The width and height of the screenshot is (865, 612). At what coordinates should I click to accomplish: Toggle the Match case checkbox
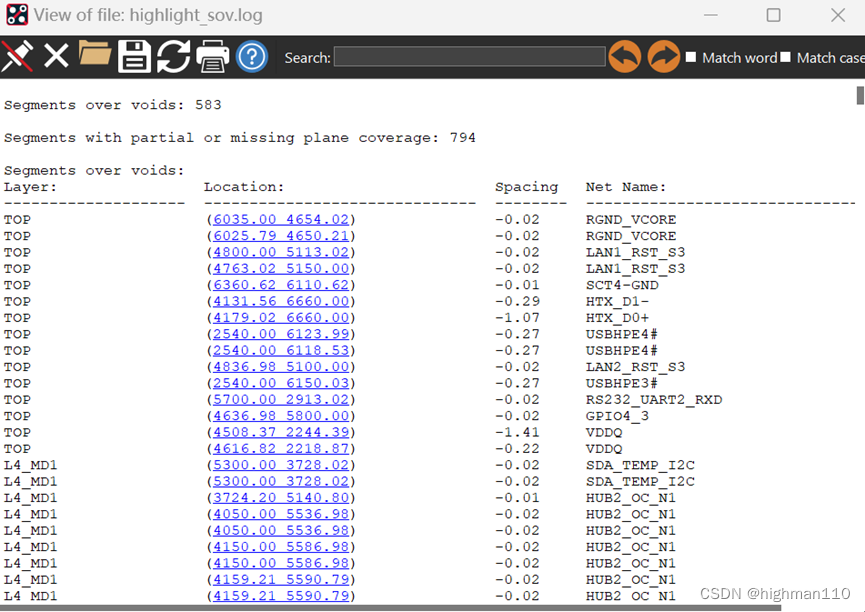tap(786, 57)
